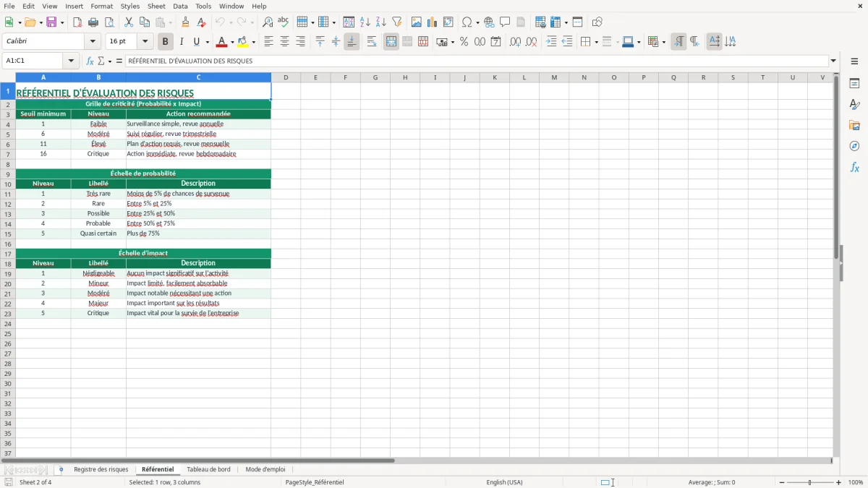Image resolution: width=868 pixels, height=488 pixels.
Task: Remove a decimal place
Action: pyautogui.click(x=532, y=42)
